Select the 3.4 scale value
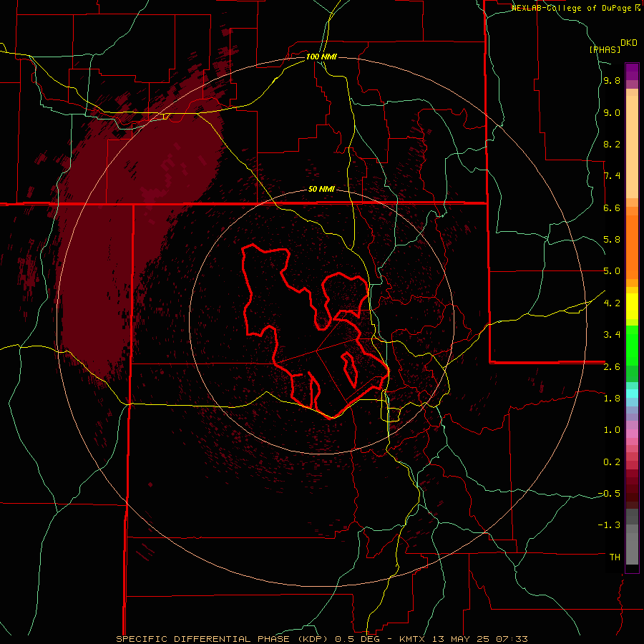Viewport: 644px width, 644px height. click(612, 335)
